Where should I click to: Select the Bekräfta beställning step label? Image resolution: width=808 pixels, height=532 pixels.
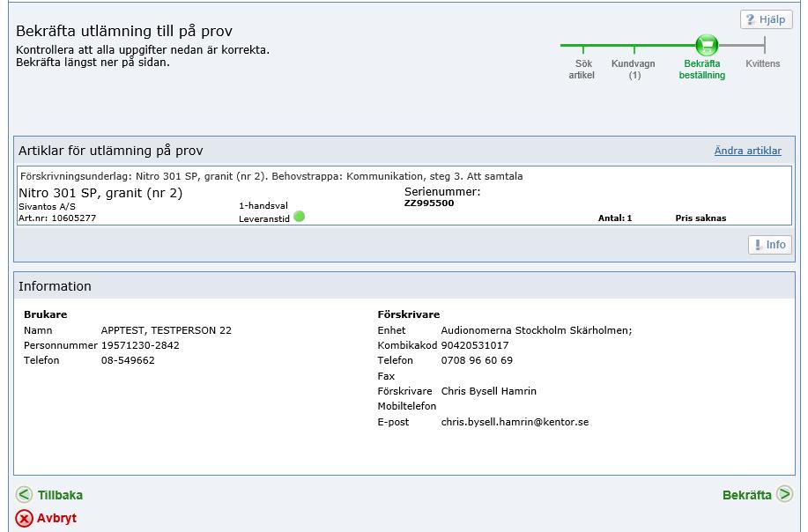point(702,69)
